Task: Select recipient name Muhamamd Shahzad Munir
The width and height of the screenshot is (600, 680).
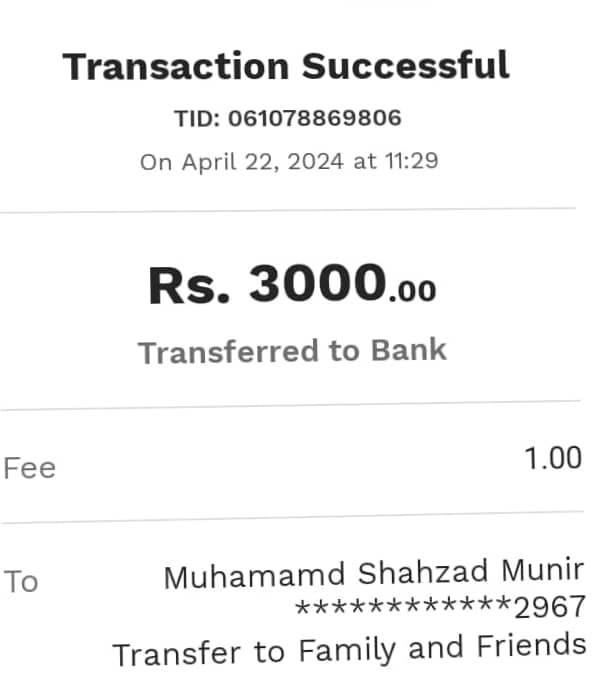Action: pyautogui.click(x=373, y=576)
